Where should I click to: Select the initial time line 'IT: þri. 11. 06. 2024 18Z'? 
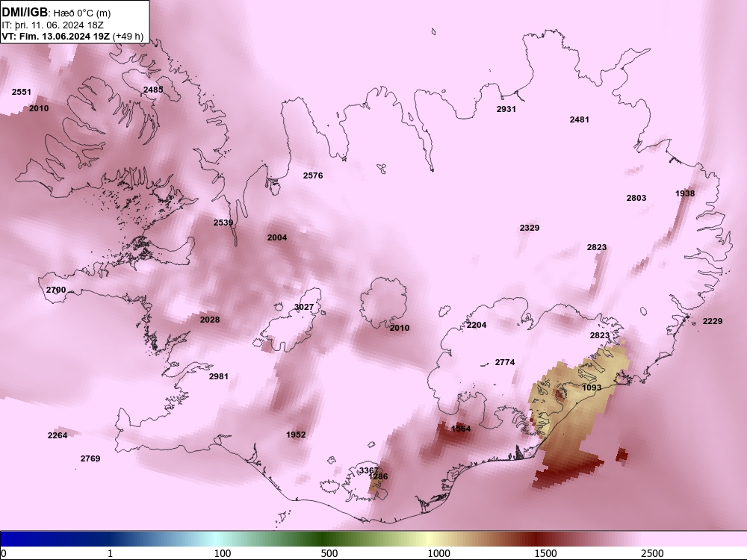pos(52,25)
